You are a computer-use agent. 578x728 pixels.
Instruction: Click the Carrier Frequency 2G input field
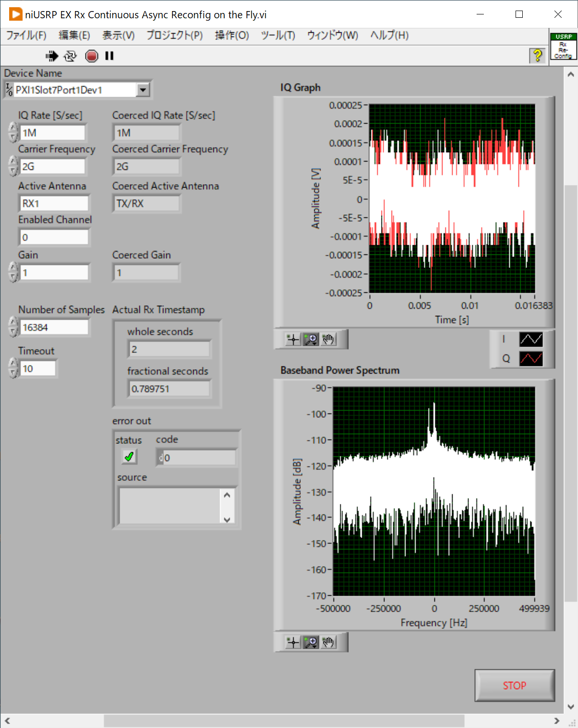pos(52,166)
